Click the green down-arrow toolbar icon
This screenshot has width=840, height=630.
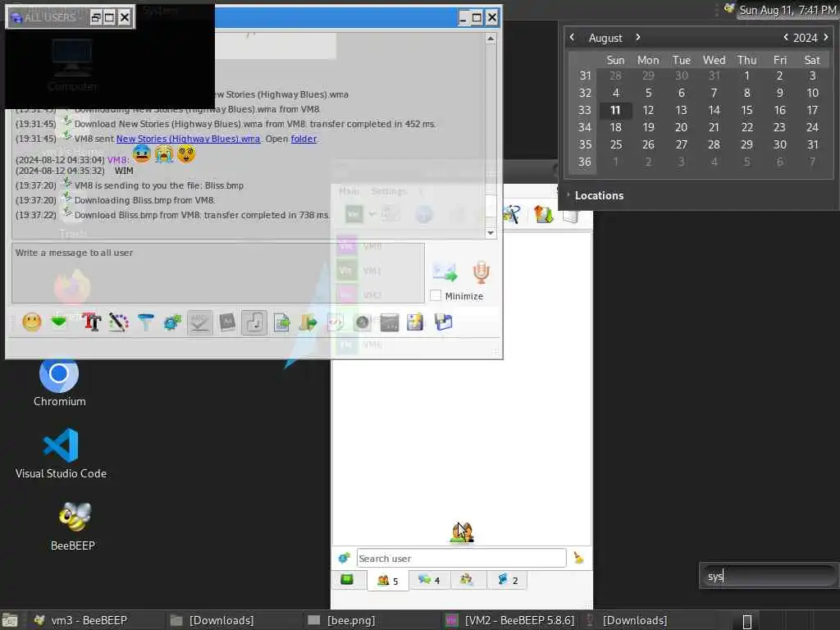click(x=59, y=322)
